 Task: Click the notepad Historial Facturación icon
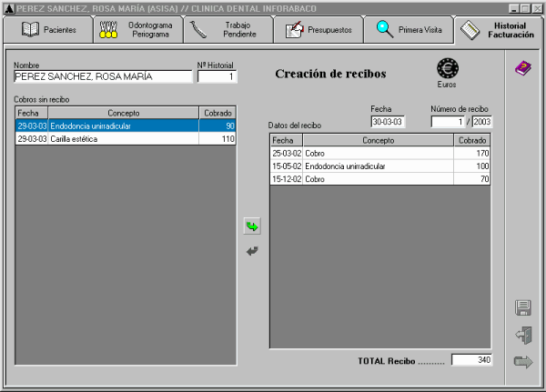tap(470, 30)
